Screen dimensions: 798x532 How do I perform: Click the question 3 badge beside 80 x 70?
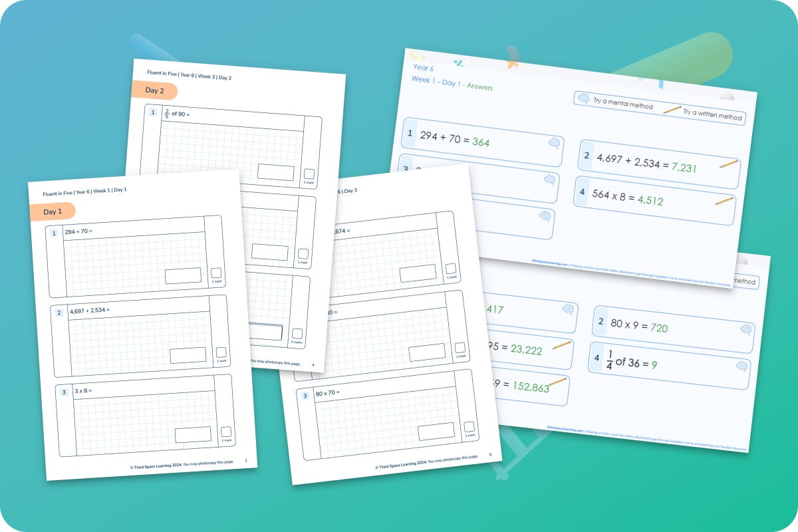305,395
